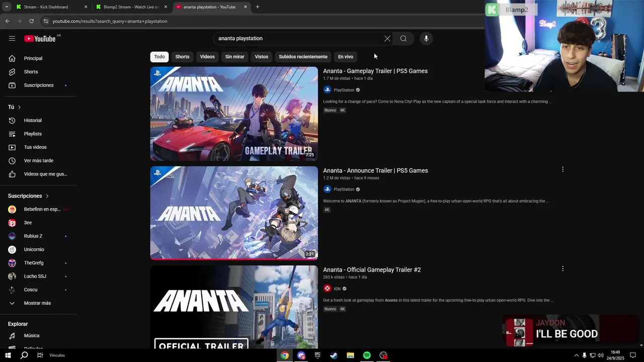Open Epic Games Launcher taskbar icon

click(317, 355)
